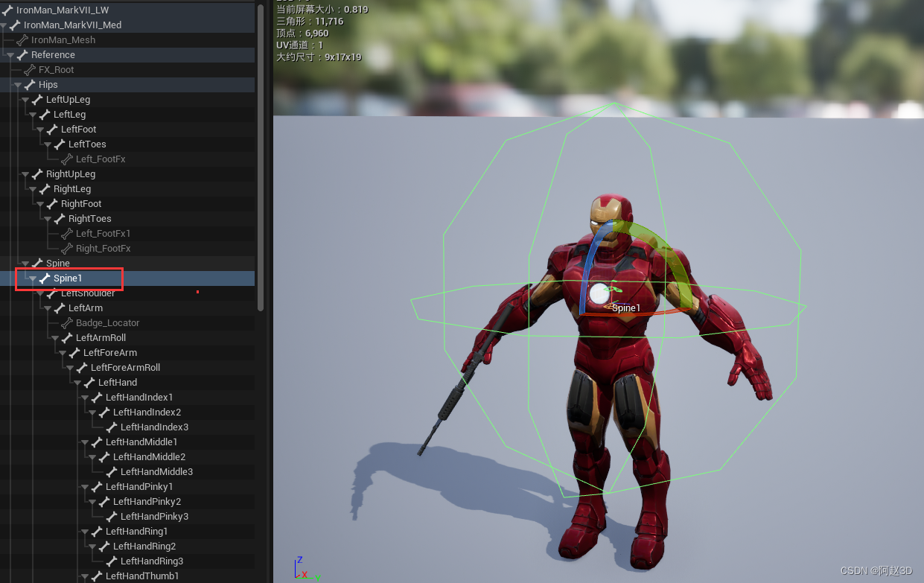Select the LeftFoot bone row
Viewport: 924px width, 583px height.
127,130
